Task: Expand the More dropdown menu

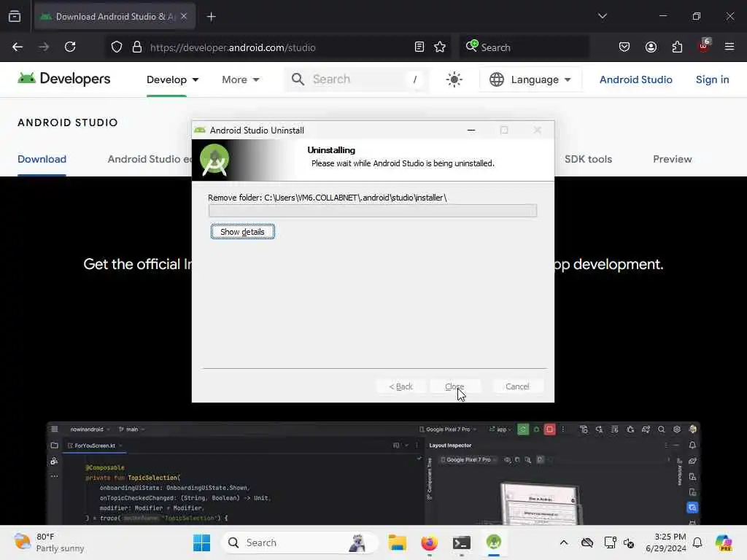Action: click(x=241, y=79)
